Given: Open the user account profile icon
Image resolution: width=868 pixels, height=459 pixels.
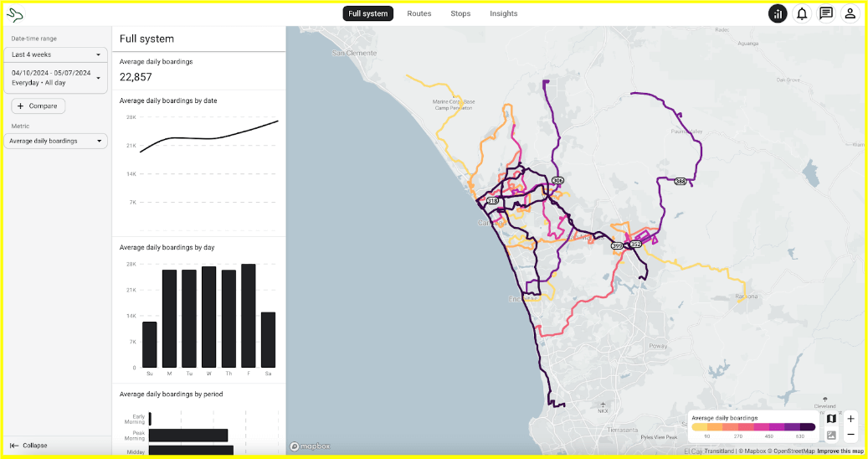Looking at the screenshot, I should point(850,13).
